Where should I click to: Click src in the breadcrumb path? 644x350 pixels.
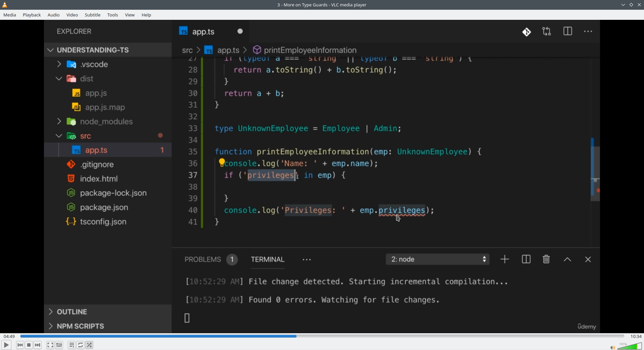187,50
